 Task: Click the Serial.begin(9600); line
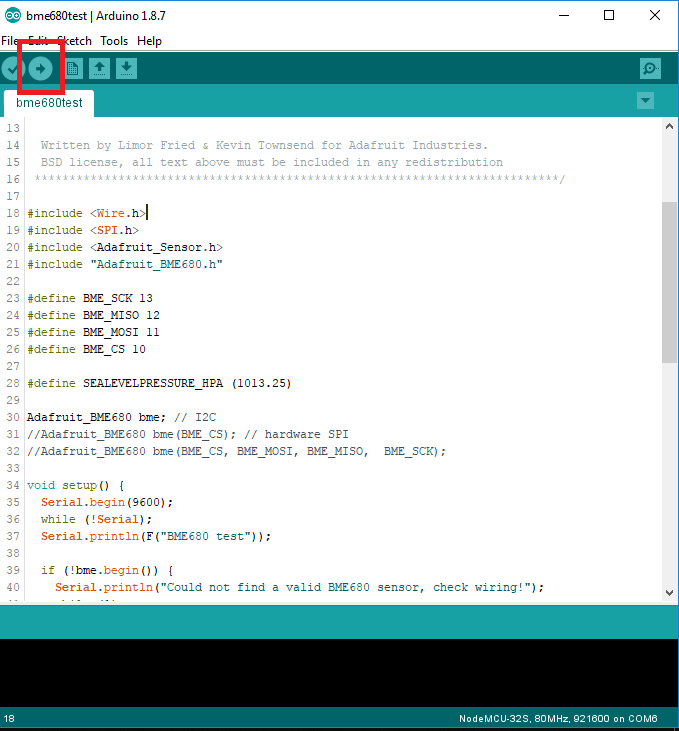click(x=107, y=502)
